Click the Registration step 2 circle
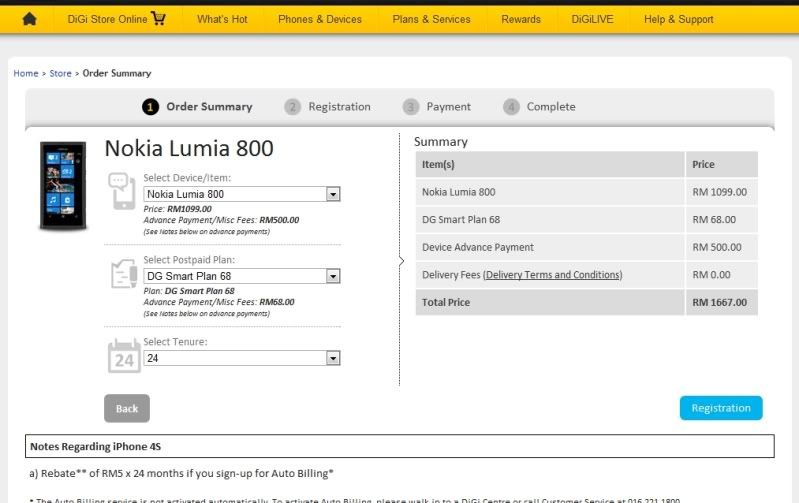 292,107
